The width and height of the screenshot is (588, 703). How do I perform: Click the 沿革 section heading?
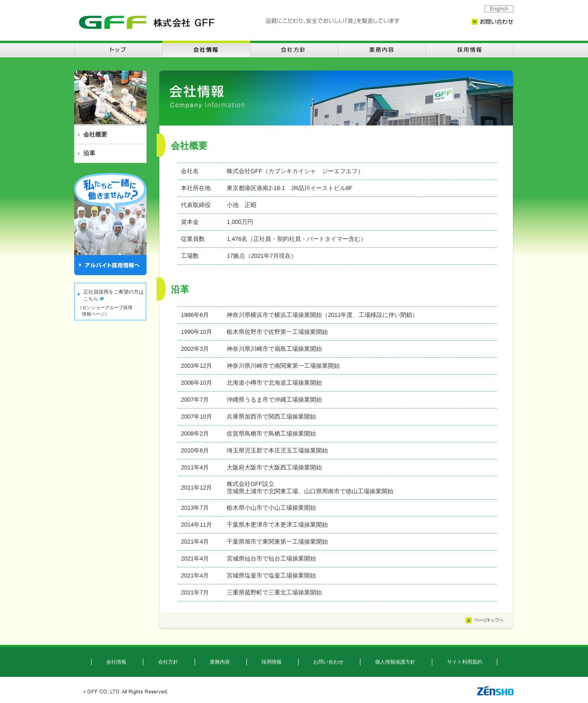point(180,289)
